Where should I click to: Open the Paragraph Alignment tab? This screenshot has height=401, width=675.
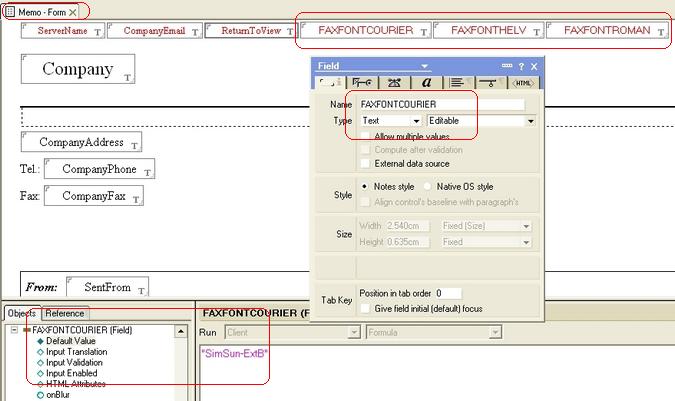tap(458, 83)
